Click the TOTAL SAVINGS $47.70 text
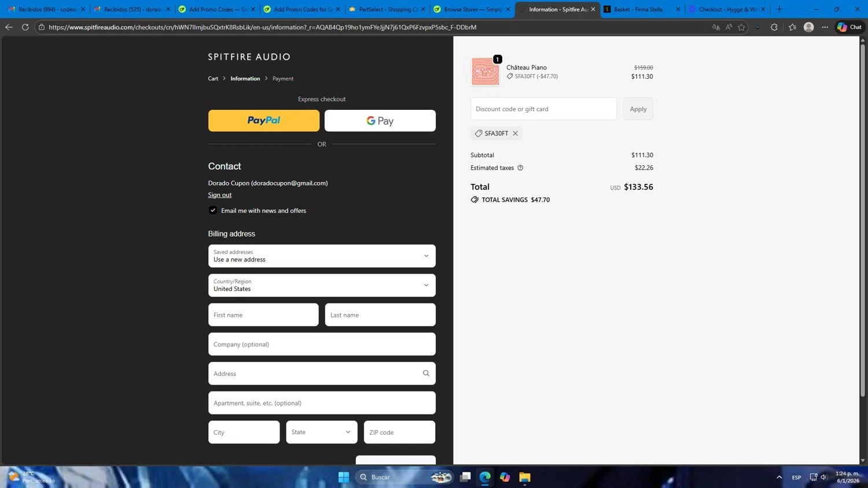Image resolution: width=868 pixels, height=488 pixels. point(516,200)
